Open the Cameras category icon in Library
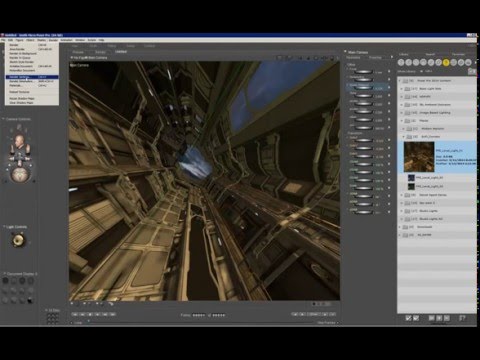The width and height of the screenshot is (480, 360). point(453,63)
